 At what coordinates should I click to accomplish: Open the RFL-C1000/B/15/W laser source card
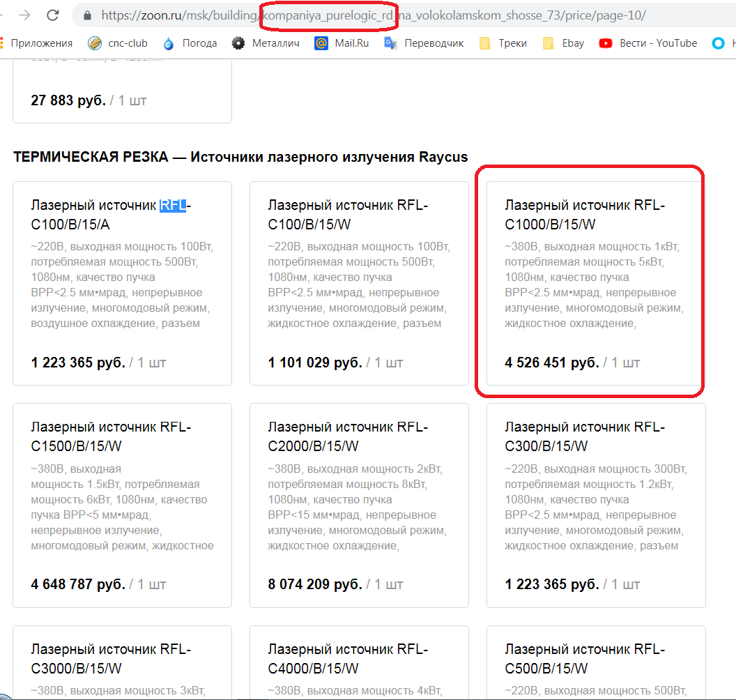(596, 284)
